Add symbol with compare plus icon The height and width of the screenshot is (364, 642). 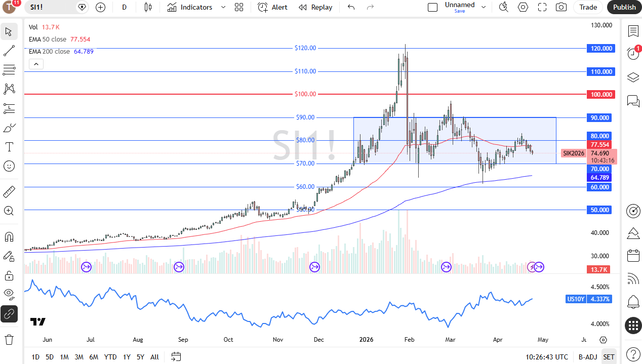pyautogui.click(x=100, y=7)
